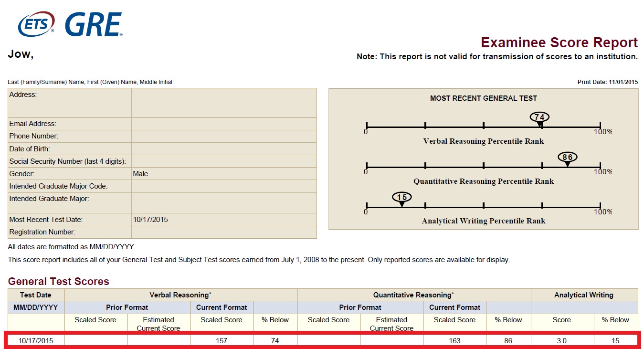
Task: Click the 100% label on the Verbal scale
Action: click(x=603, y=132)
